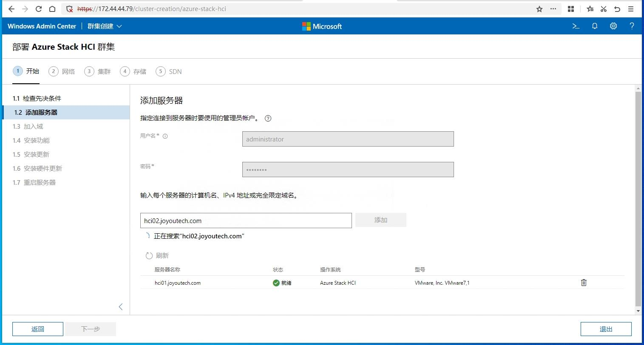This screenshot has width=644, height=345.
Task: Click the Microsoft logo
Action: (x=322, y=26)
